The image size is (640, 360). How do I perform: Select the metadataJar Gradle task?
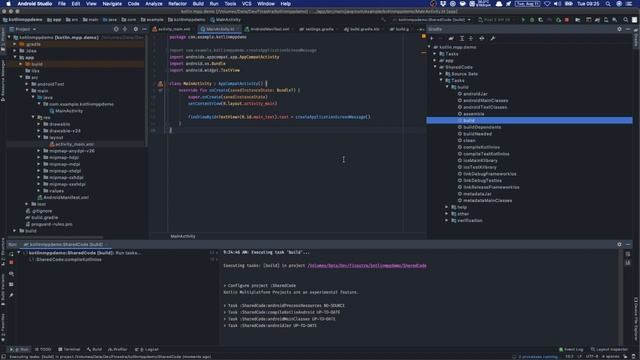pos(477,194)
